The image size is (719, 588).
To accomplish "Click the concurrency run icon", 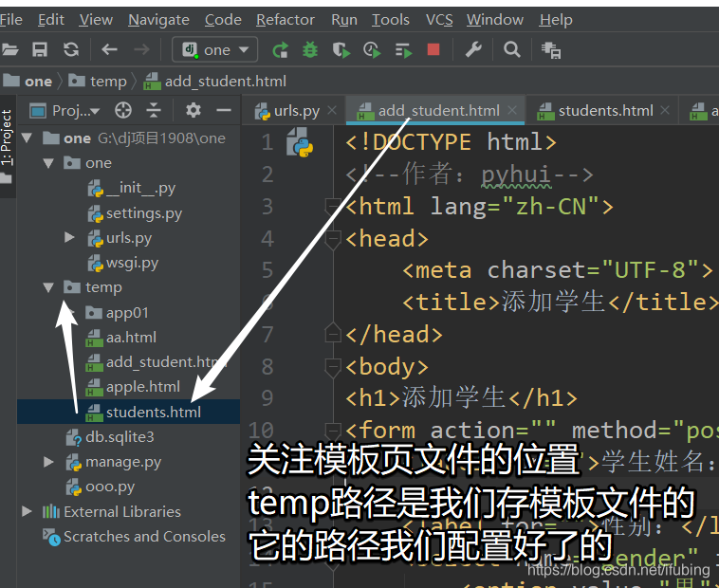I will [x=403, y=49].
